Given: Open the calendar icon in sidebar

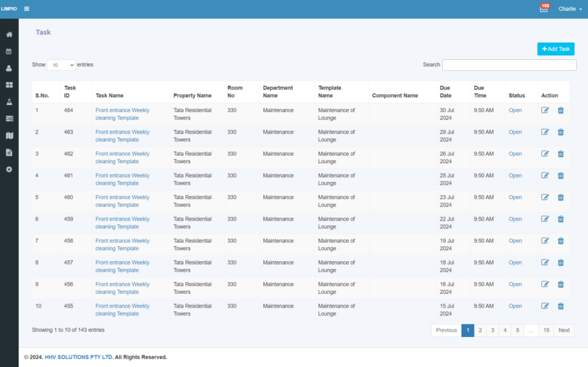Looking at the screenshot, I should [x=9, y=51].
